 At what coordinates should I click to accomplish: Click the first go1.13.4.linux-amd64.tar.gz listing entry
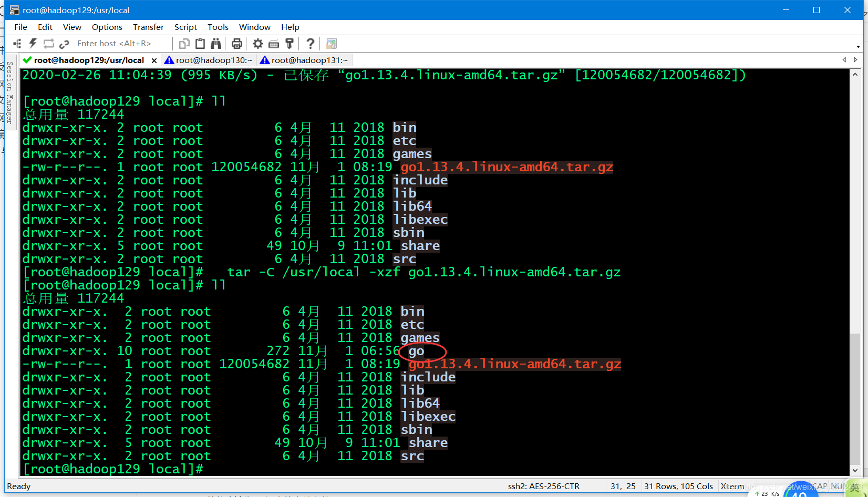(507, 167)
